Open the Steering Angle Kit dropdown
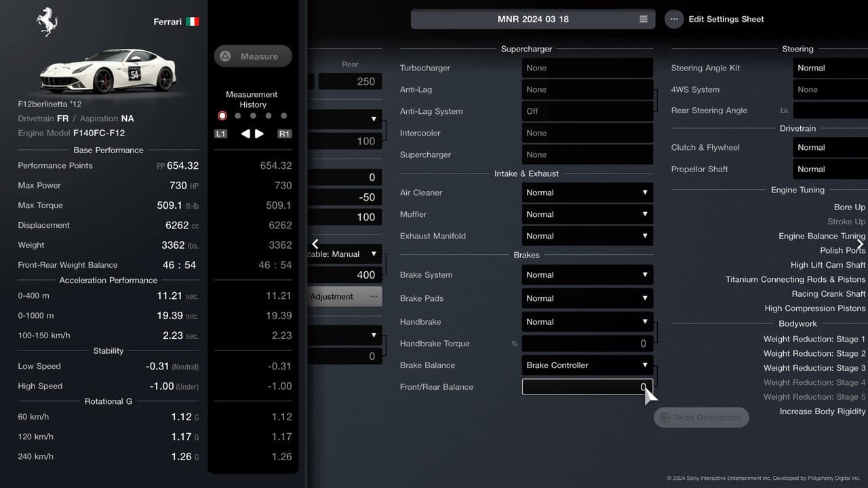The width and height of the screenshot is (868, 488). click(831, 68)
